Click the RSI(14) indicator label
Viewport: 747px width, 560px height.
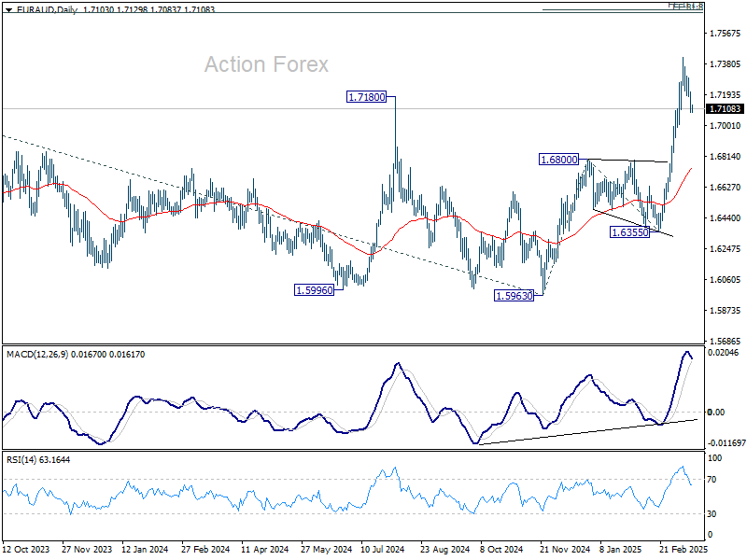21,460
